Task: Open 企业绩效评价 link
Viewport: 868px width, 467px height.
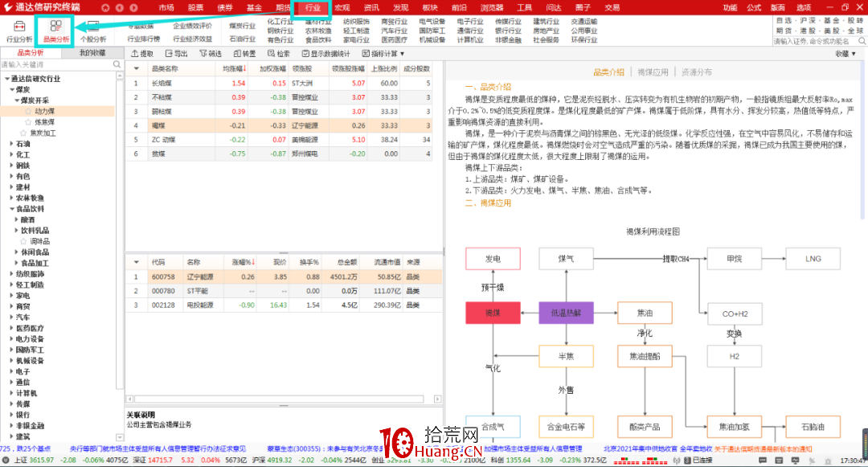Action: click(x=192, y=26)
